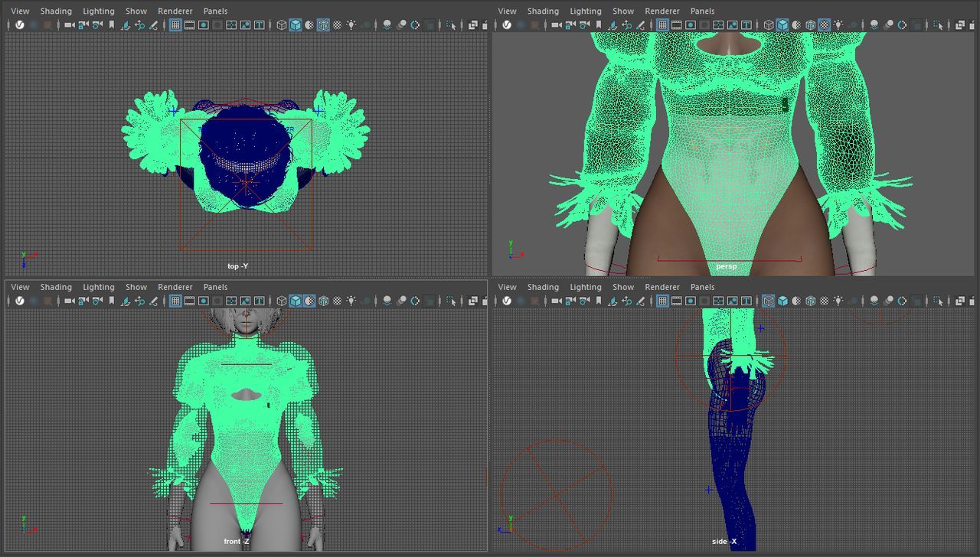Open Lighting menu in side view panel
Viewport: 980px width, 557px height.
click(585, 287)
